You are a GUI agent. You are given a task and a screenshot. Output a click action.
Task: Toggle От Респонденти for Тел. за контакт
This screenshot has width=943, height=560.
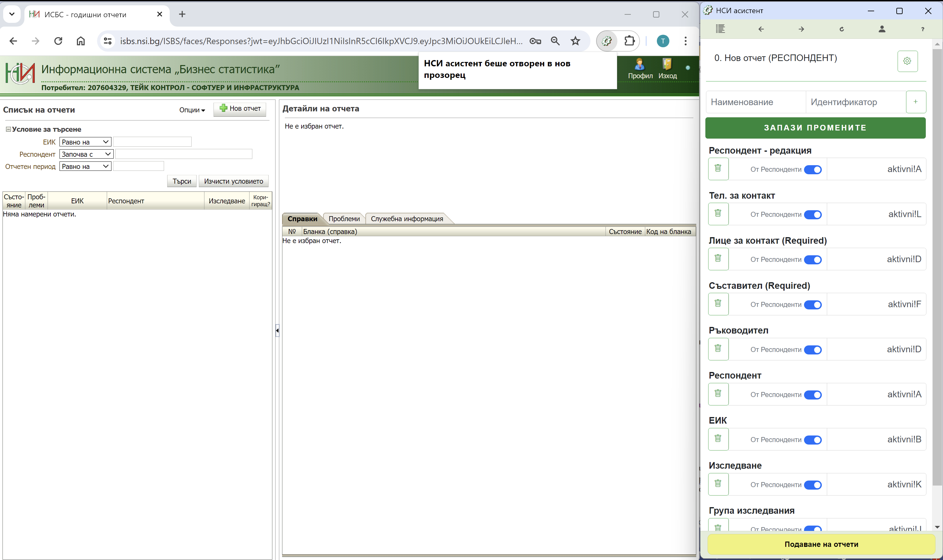click(x=813, y=215)
